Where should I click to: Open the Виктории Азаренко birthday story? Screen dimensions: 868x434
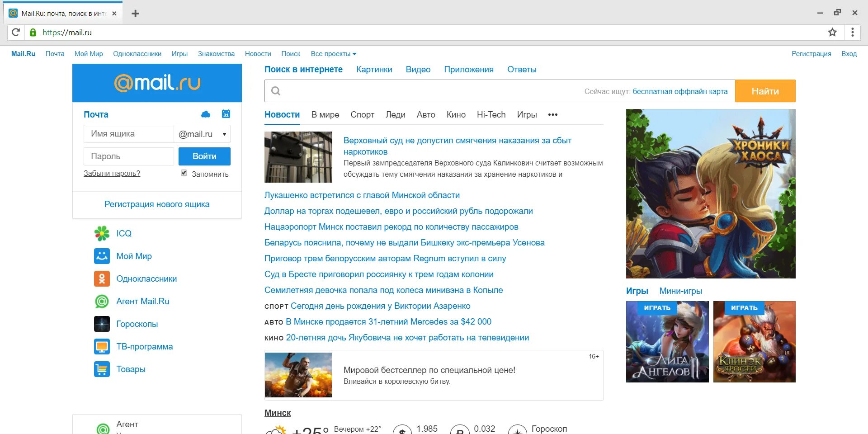(380, 306)
